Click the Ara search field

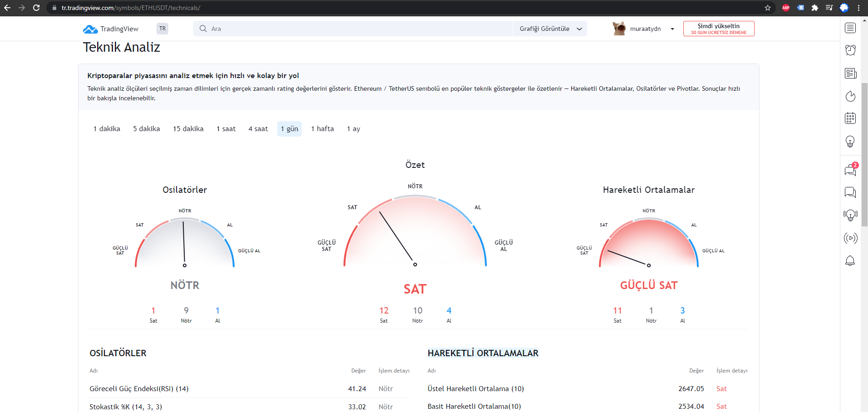pos(353,29)
